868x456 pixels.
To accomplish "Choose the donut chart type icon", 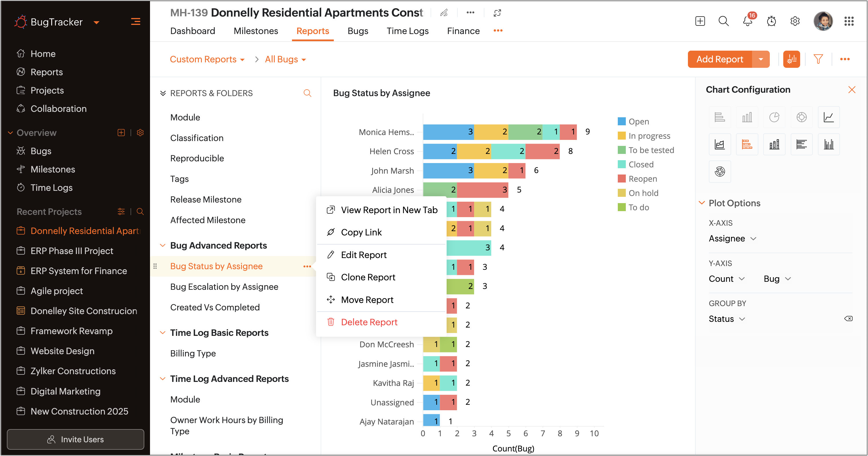I will pos(801,117).
